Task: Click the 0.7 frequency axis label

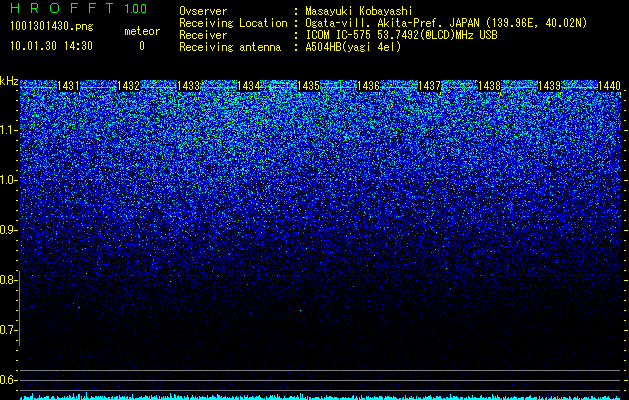Action: coord(8,330)
